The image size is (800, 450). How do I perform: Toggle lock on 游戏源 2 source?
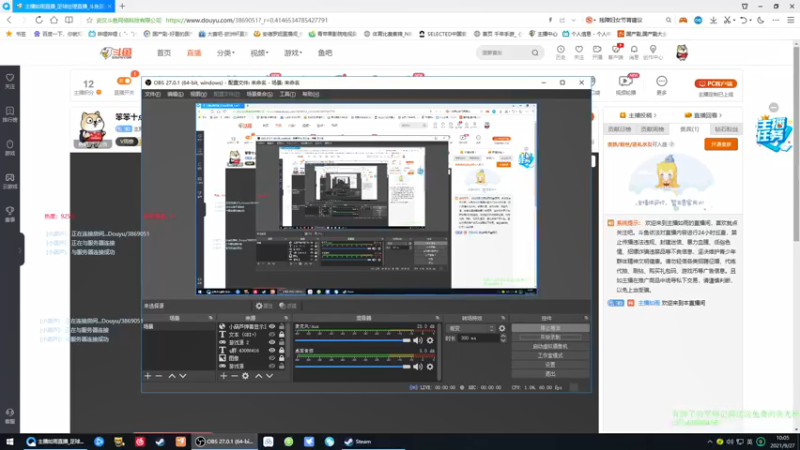[282, 342]
